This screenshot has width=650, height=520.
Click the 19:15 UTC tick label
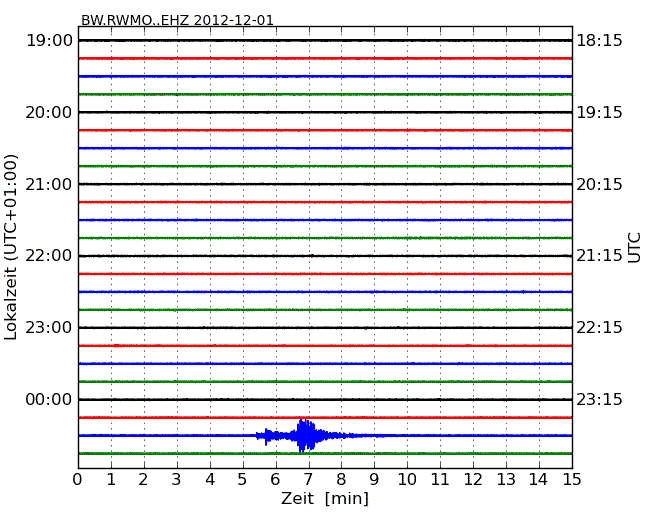tap(599, 112)
